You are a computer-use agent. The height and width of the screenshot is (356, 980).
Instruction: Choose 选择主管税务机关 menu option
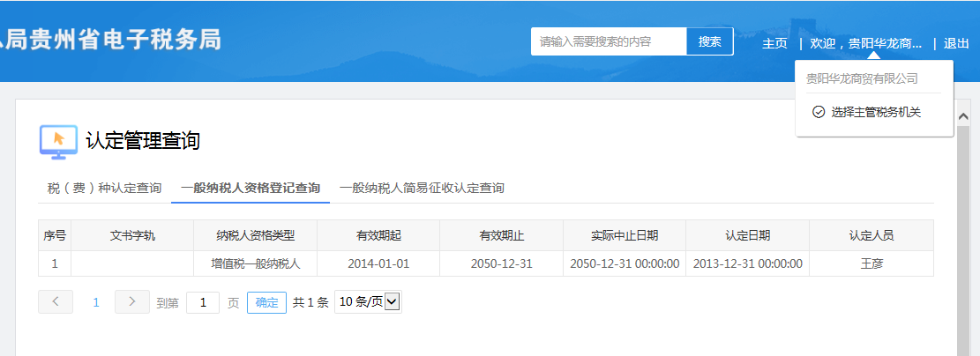875,112
